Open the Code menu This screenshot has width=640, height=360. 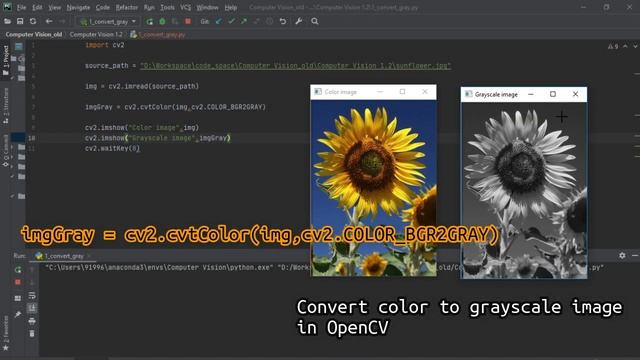pyautogui.click(x=103, y=7)
